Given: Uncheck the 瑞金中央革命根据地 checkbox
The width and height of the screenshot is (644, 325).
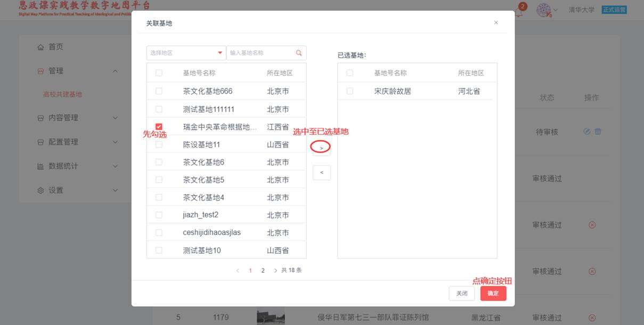Looking at the screenshot, I should (x=159, y=127).
